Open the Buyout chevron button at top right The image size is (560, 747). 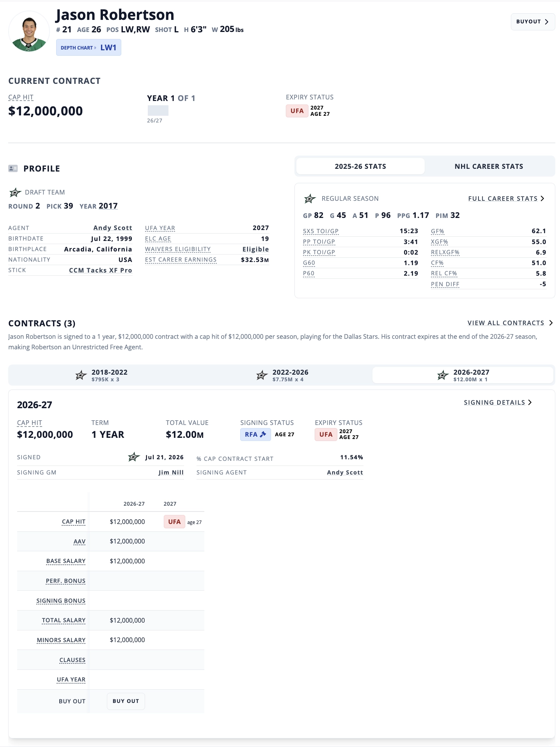[x=533, y=22]
